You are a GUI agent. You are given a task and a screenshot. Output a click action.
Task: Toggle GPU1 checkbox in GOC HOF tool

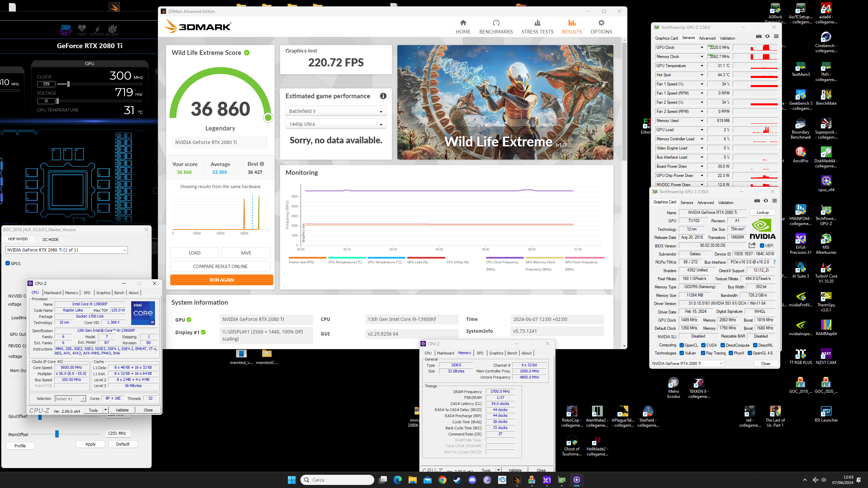[x=7, y=263]
